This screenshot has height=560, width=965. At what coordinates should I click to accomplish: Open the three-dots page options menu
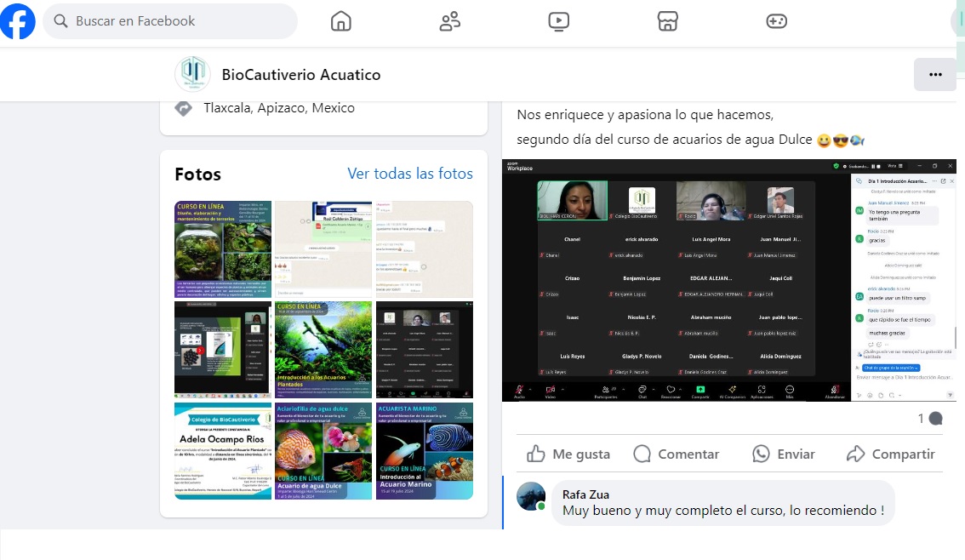[x=935, y=75]
